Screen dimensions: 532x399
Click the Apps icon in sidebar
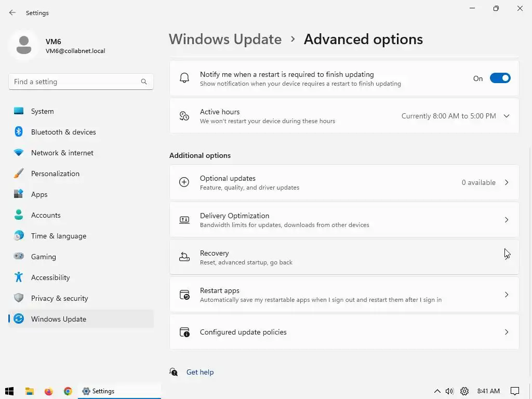point(19,194)
